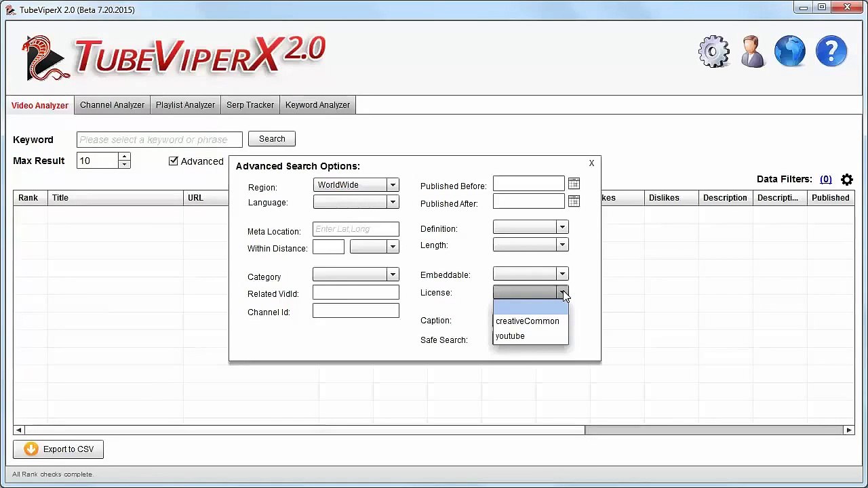Open the user account profile icon
The height and width of the screenshot is (488, 868).
point(753,52)
